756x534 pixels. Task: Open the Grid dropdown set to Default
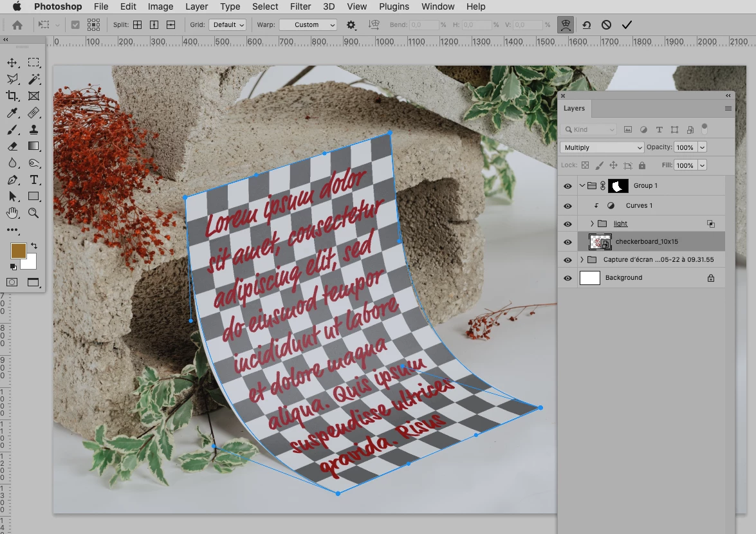pos(228,24)
